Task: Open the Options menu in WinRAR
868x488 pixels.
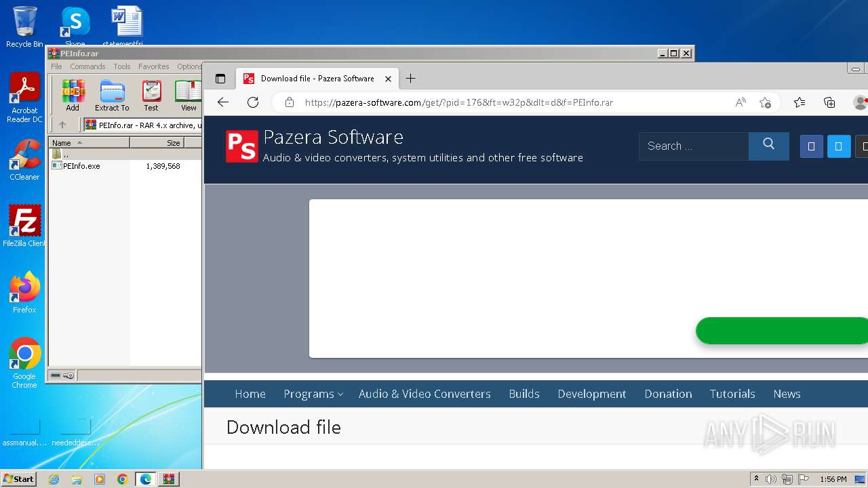Action: point(189,66)
